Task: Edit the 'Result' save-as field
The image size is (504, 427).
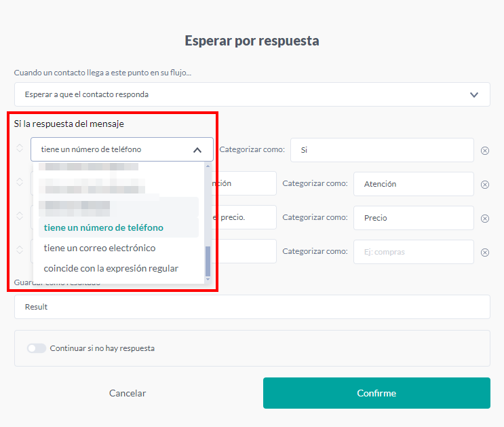Action: click(x=252, y=307)
